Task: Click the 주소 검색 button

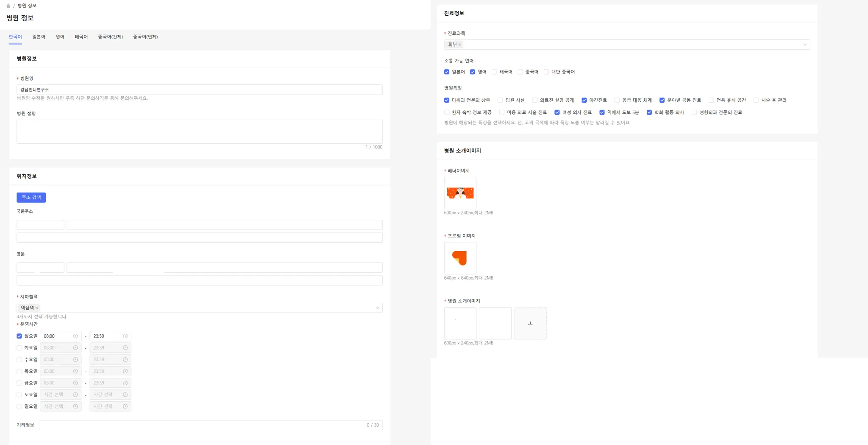Action: 31,197
